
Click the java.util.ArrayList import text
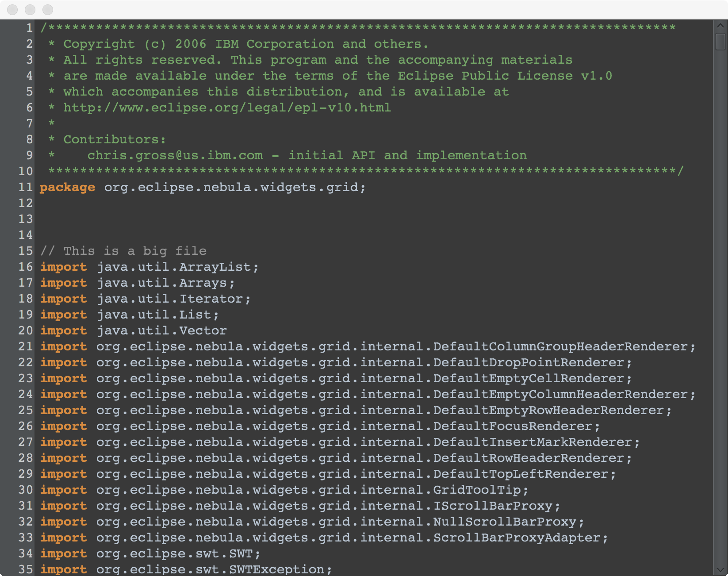(x=177, y=267)
